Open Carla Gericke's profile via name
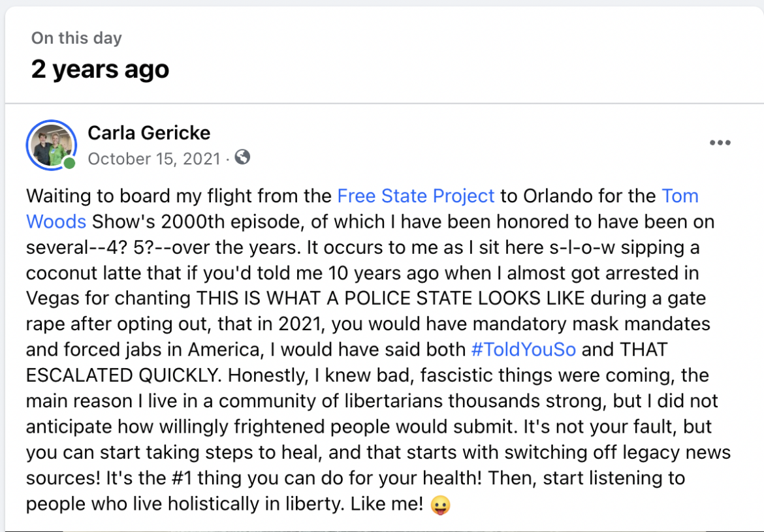Image resolution: width=764 pixels, height=532 pixels. 149,133
